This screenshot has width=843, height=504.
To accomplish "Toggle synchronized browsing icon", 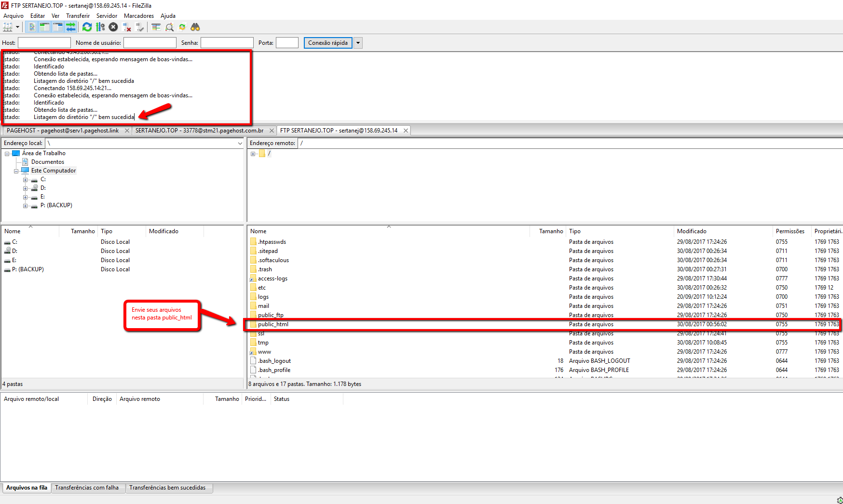I will [182, 27].
